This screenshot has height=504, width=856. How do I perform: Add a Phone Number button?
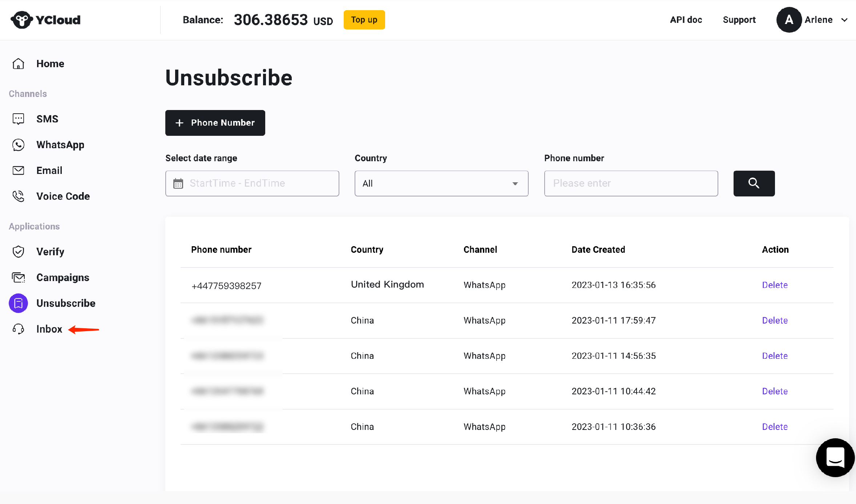point(215,123)
